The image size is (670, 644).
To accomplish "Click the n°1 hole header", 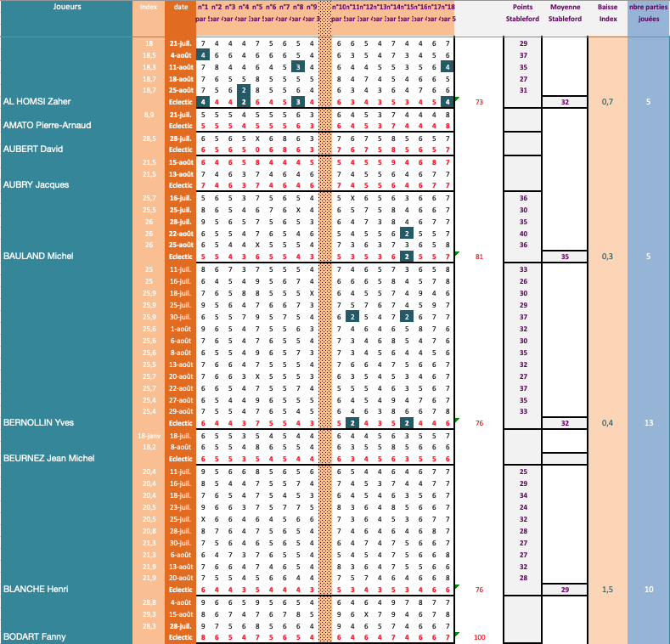I will tap(203, 7).
